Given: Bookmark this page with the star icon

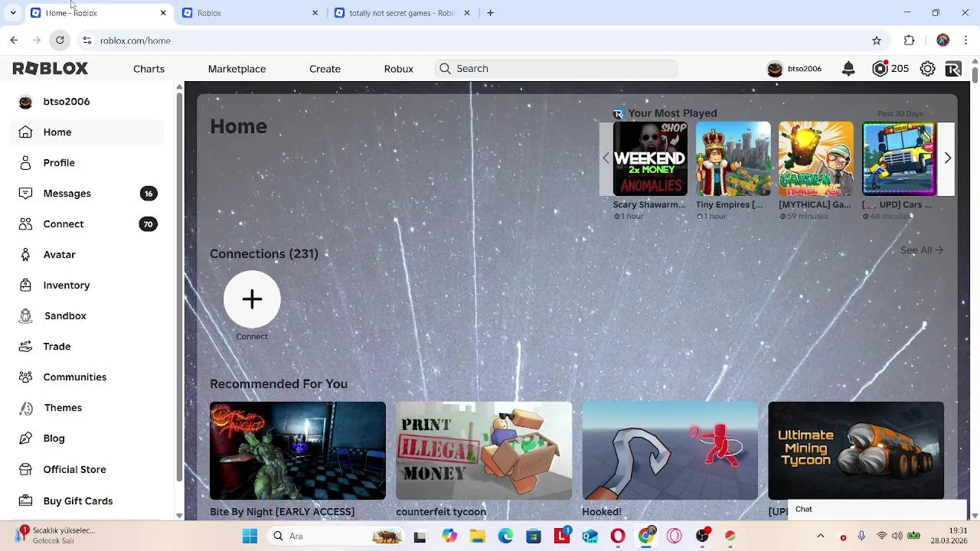Looking at the screenshot, I should click(877, 41).
